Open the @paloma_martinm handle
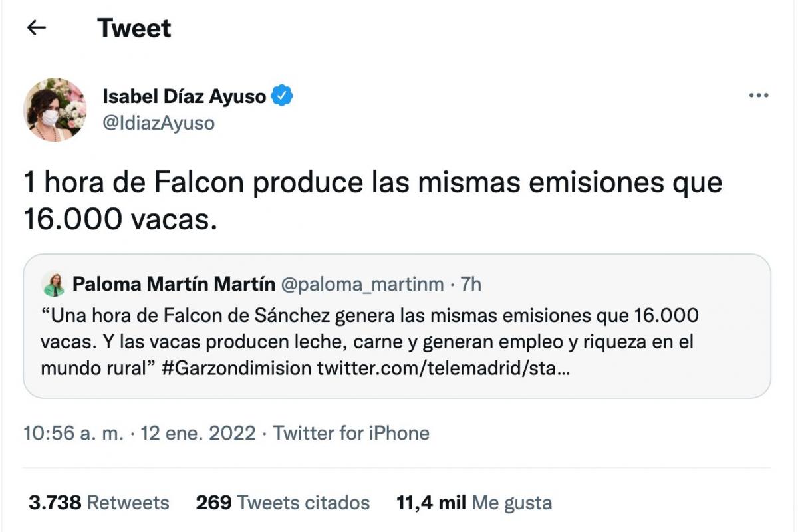This screenshot has width=798, height=532. click(362, 285)
